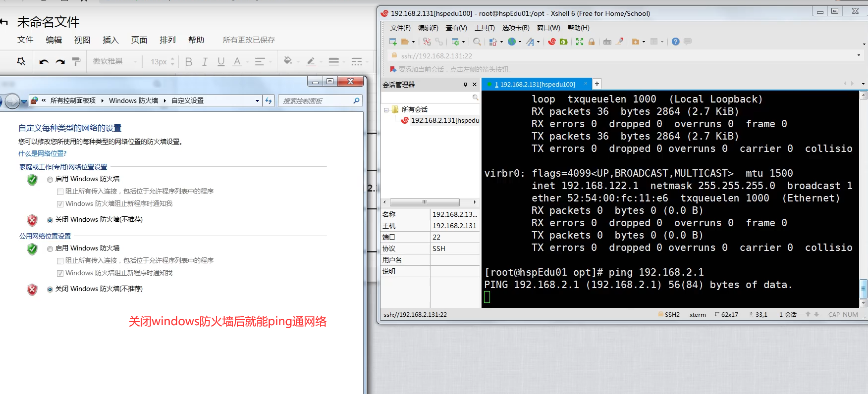Click the format painter roller icon
This screenshot has width=868, height=394.
[x=76, y=61]
